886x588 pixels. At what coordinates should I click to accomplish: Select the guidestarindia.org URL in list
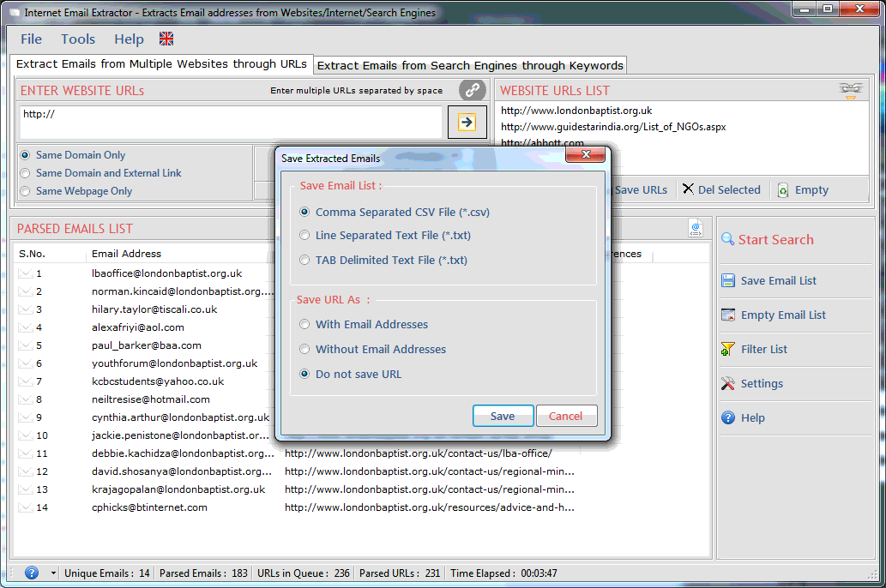click(613, 127)
